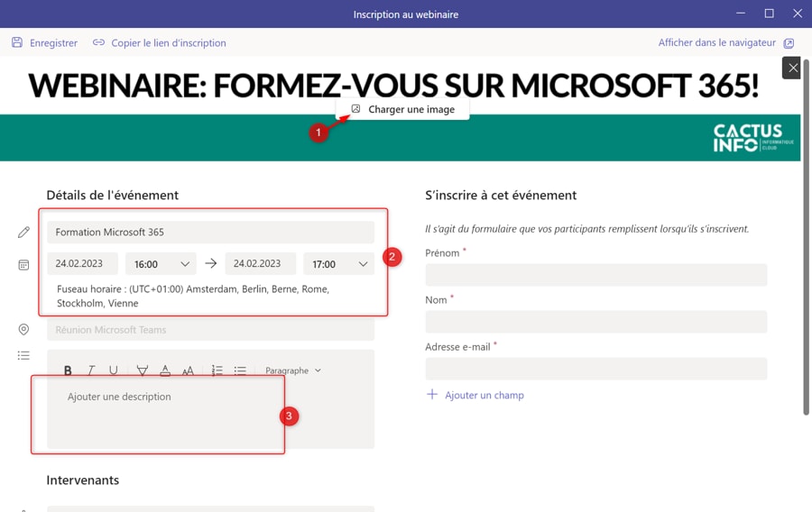Close the Inscription au webinaire window
The width and height of the screenshot is (812, 512).
pos(798,14)
